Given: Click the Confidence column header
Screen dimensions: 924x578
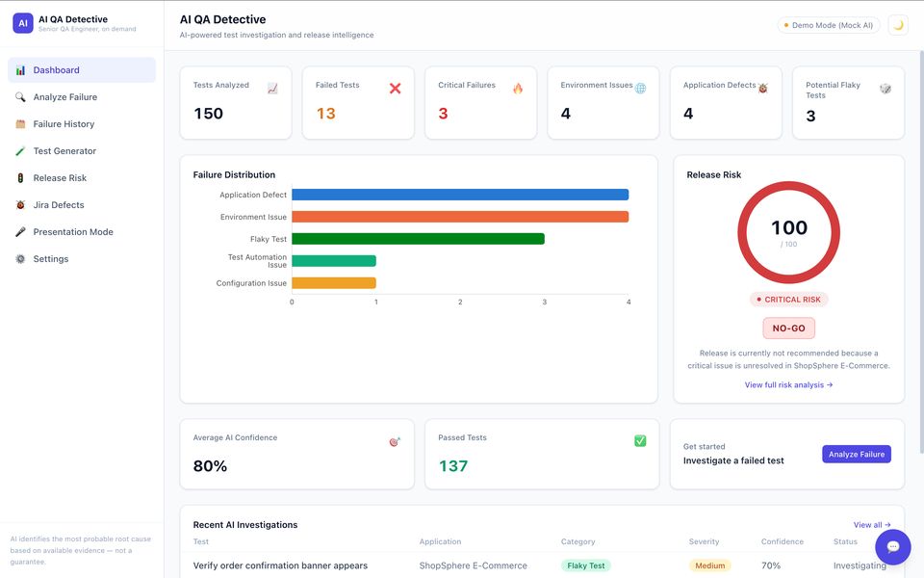Looking at the screenshot, I should [782, 541].
